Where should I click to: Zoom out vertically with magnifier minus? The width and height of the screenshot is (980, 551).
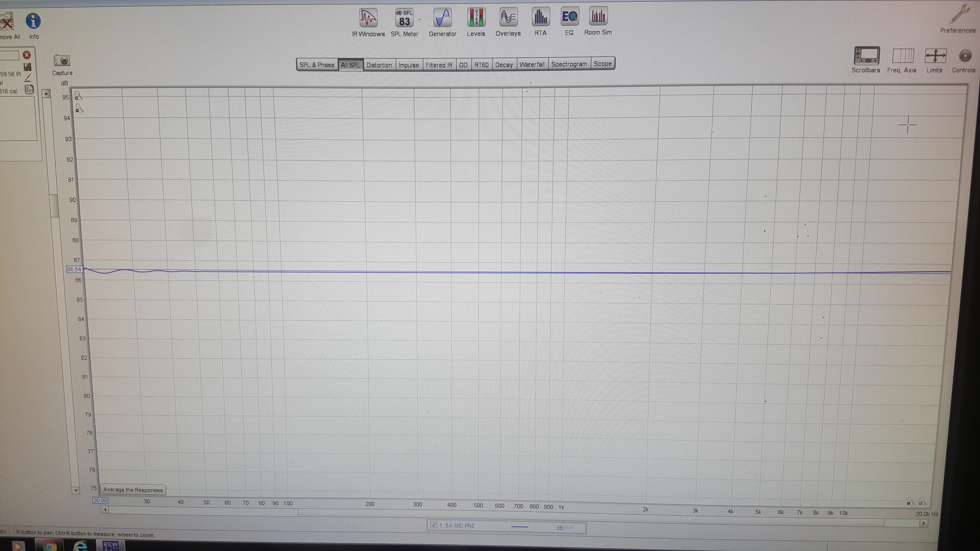point(79,108)
